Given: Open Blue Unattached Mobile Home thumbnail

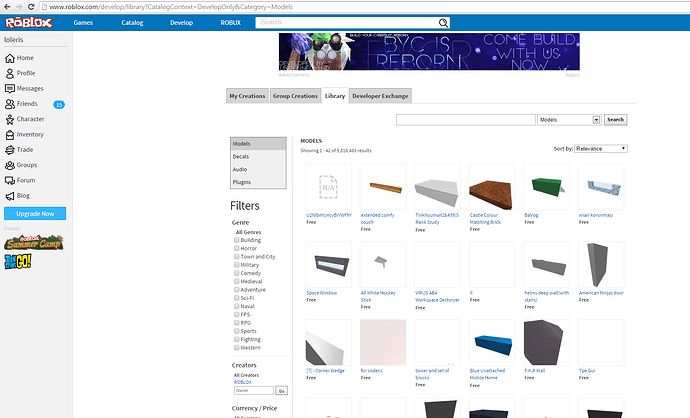Looking at the screenshot, I should point(492,343).
